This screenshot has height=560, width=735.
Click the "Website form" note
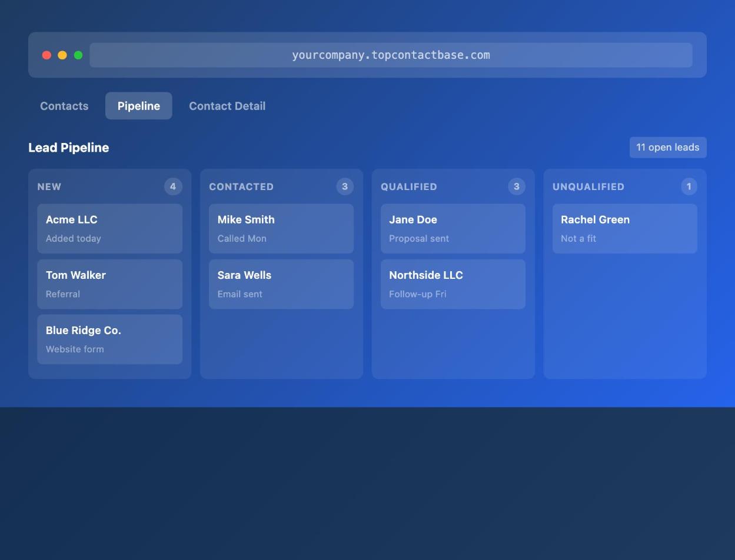click(x=75, y=349)
